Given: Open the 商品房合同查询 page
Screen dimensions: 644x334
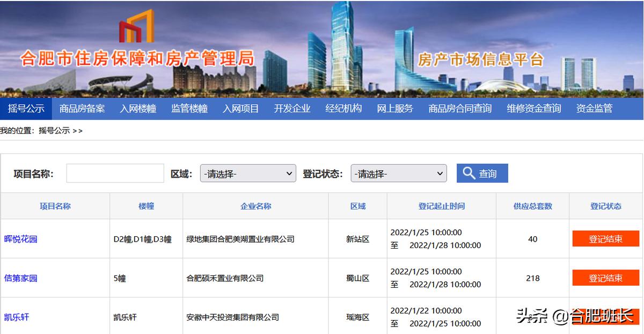Looking at the screenshot, I should point(459,108).
